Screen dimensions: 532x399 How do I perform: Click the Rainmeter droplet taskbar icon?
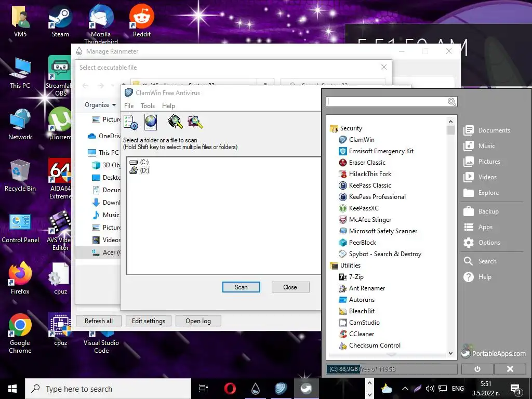pos(255,389)
